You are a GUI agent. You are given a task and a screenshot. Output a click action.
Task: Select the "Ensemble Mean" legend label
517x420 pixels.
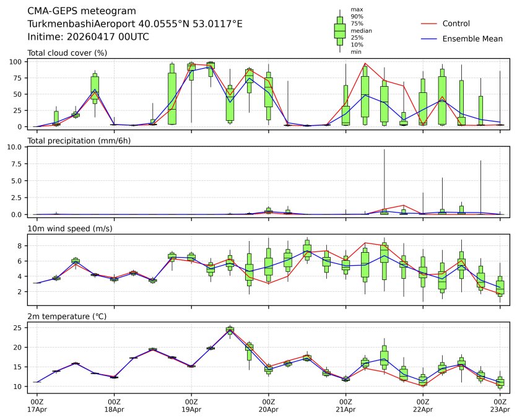point(472,39)
